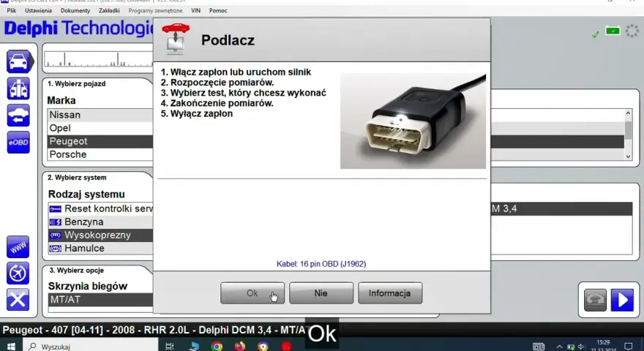Click the green checkmark status icon
The height and width of the screenshot is (351, 644).
point(595,34)
